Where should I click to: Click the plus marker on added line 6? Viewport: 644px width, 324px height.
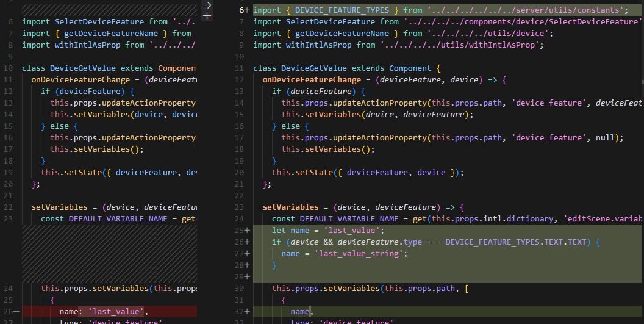click(x=246, y=10)
